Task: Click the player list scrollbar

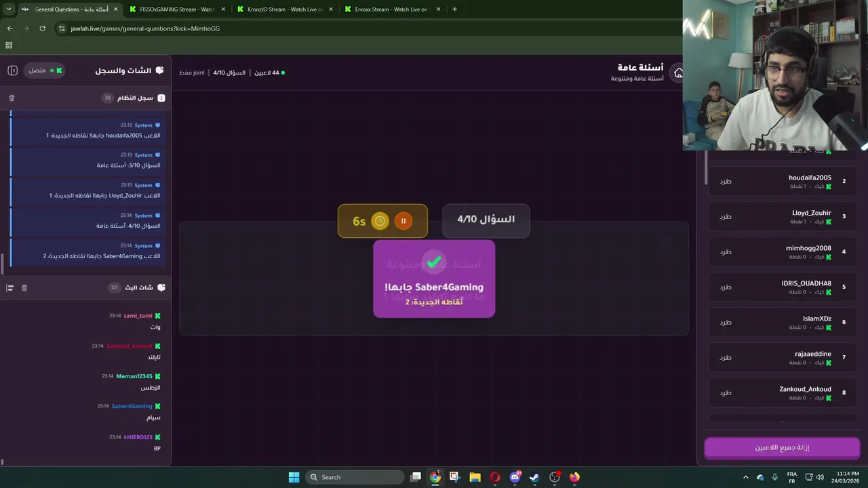Action: click(706, 168)
